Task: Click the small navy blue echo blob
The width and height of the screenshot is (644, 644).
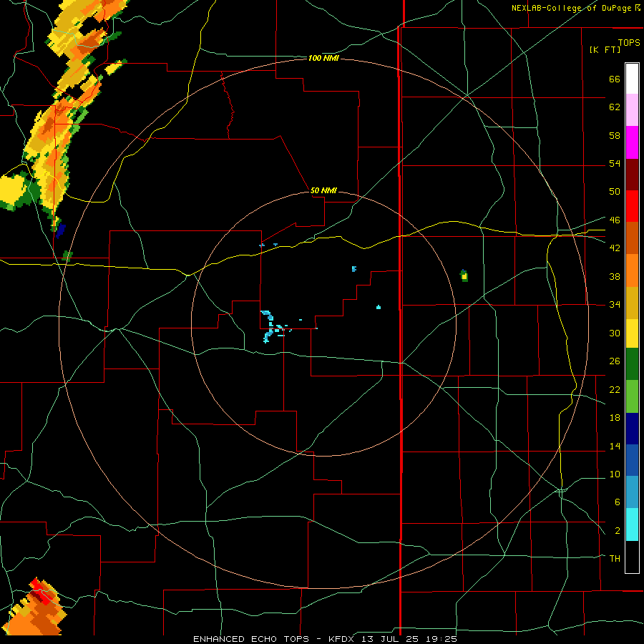Action: tap(60, 231)
